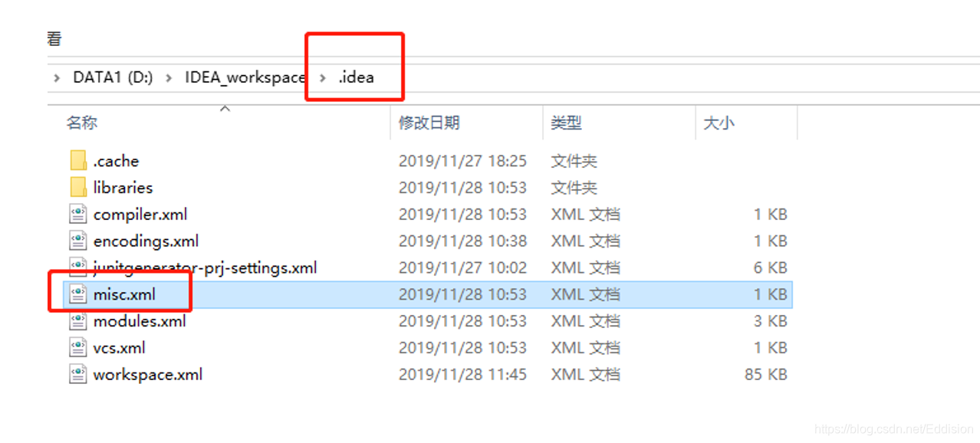Sort files by 修改日期 column header
The image size is (980, 443).
[x=429, y=123]
